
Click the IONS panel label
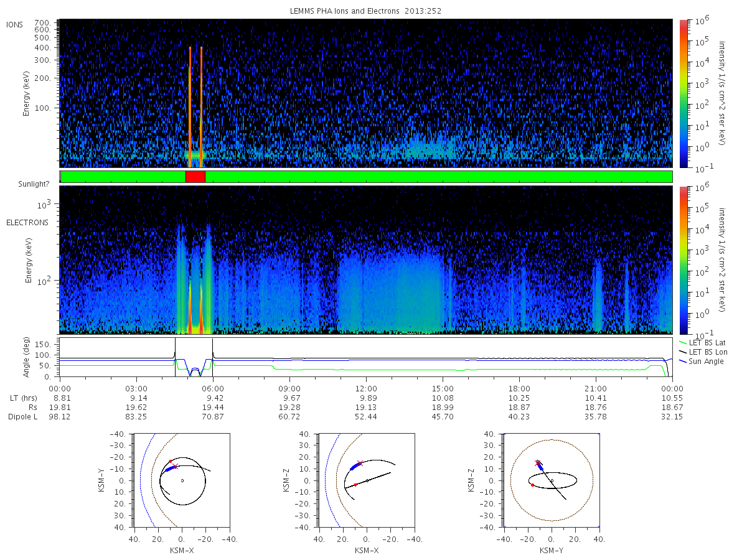[14, 25]
